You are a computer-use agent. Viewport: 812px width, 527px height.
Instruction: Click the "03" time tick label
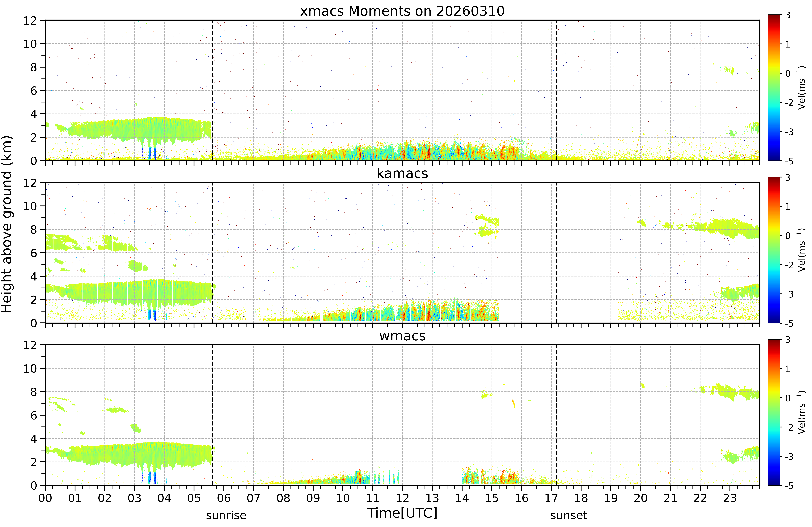tap(134, 498)
